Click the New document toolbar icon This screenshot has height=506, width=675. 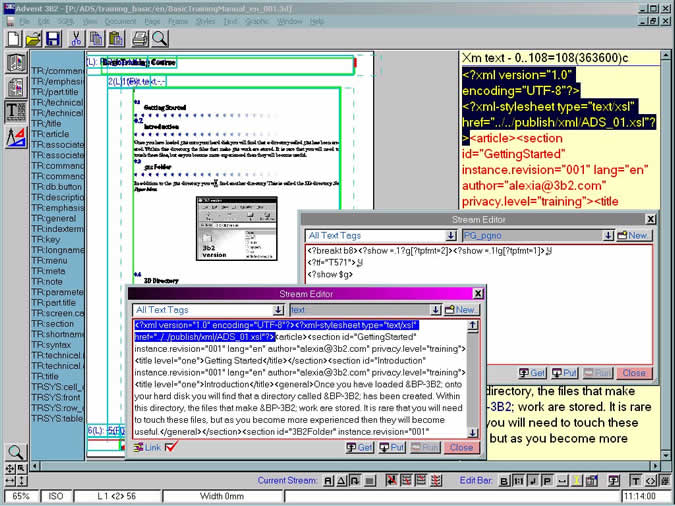click(x=13, y=39)
